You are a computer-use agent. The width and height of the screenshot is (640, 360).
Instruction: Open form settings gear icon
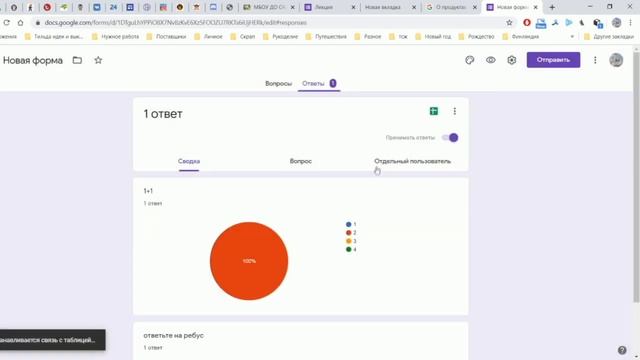511,60
